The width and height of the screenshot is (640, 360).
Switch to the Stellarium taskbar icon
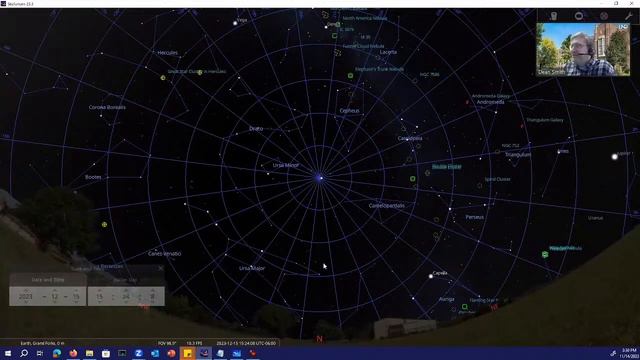pos(204,353)
